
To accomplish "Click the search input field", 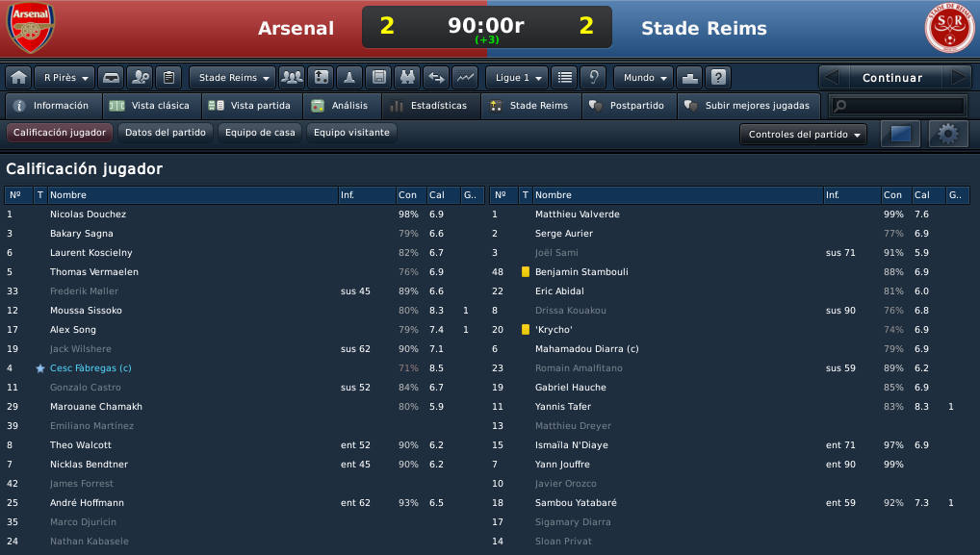I will point(898,106).
